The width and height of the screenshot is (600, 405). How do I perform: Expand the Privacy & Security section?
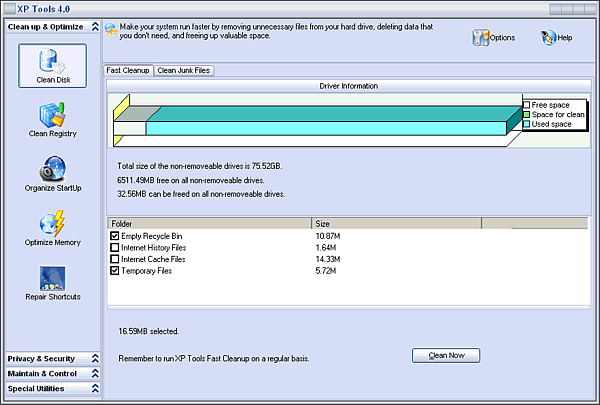click(95, 359)
